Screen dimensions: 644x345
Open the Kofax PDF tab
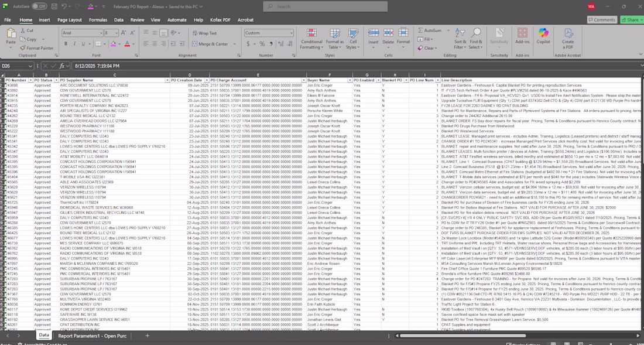coord(221,20)
